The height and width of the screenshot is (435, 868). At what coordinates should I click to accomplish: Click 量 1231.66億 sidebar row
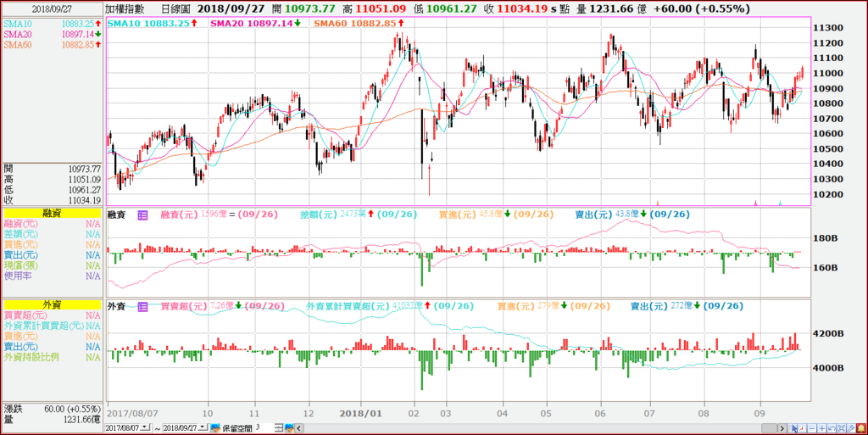(52, 420)
